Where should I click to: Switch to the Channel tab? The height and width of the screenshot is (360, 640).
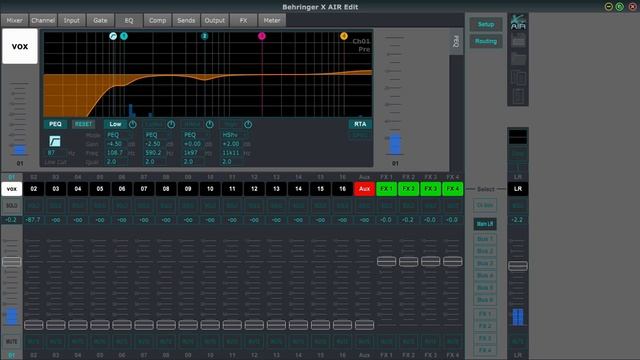(x=43, y=20)
